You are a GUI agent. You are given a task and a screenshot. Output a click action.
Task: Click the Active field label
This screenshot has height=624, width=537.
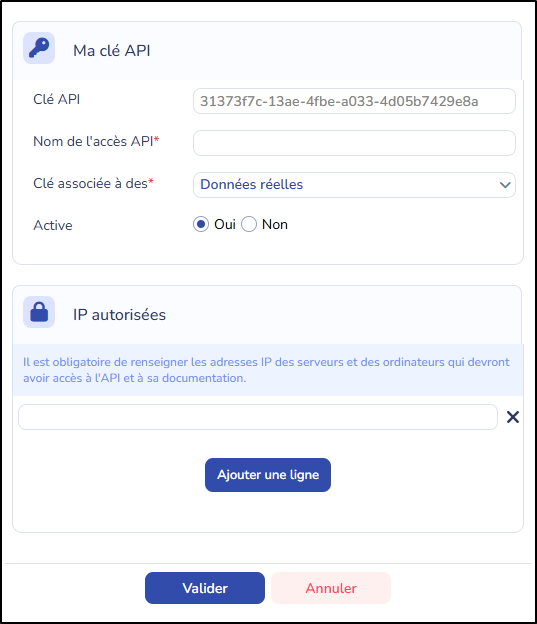53,225
